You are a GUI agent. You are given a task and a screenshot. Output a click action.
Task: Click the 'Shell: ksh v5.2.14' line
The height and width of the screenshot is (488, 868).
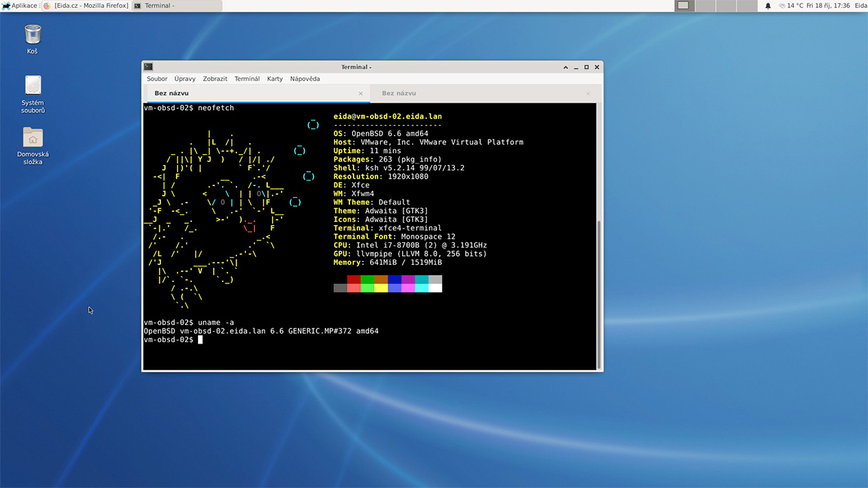pos(399,168)
